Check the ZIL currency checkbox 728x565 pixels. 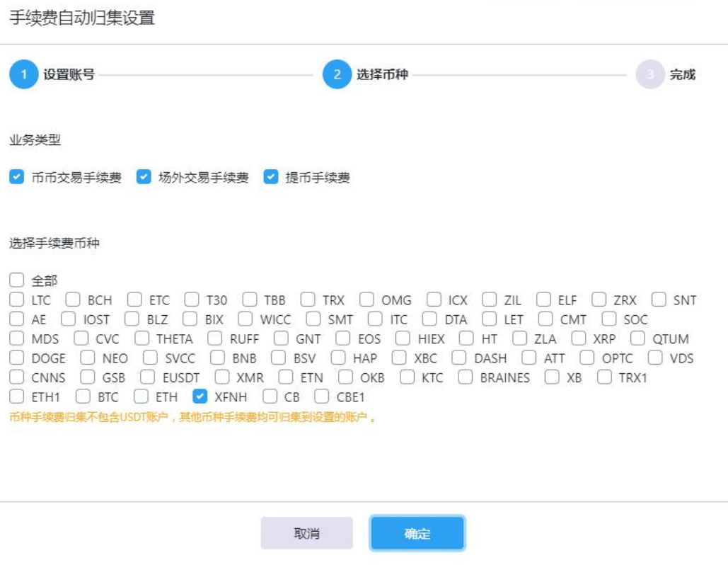click(490, 299)
